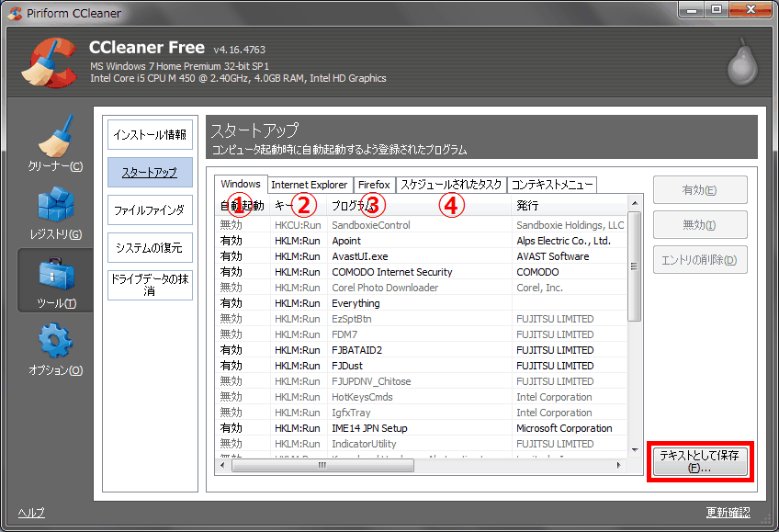This screenshot has height=532, width=779.
Task: Click the エントリの削除(D) button
Action: [x=700, y=260]
